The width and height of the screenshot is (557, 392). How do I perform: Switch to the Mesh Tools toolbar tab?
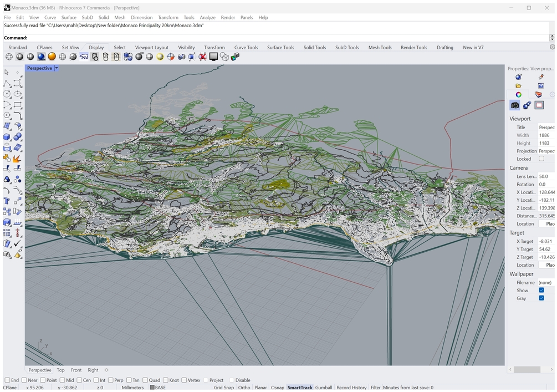click(x=380, y=48)
